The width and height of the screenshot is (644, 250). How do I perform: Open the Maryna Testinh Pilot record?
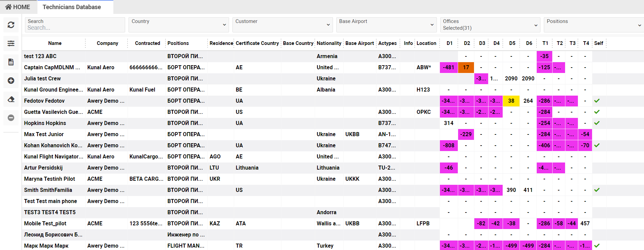(50, 179)
